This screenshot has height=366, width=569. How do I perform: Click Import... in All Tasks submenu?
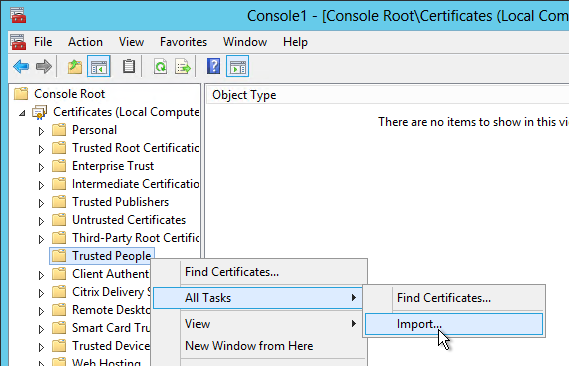pyautogui.click(x=454, y=324)
